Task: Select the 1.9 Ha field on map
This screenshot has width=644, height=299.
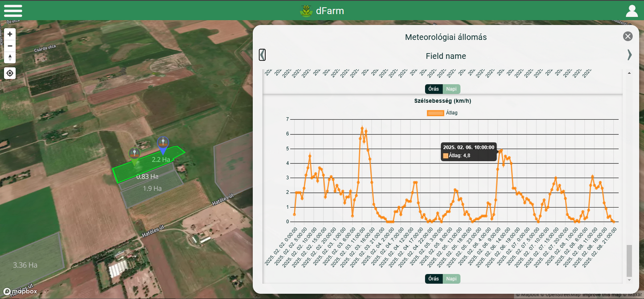Action: [152, 190]
